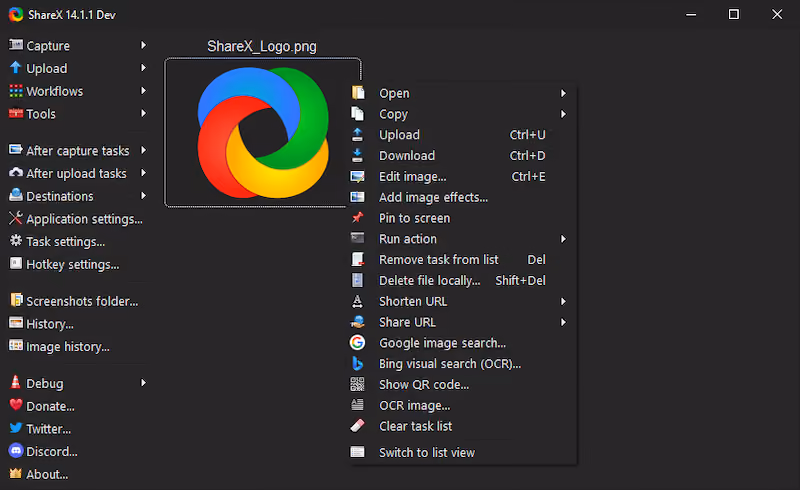This screenshot has height=490, width=800.
Task: Click the Edit image icon in context menu
Action: point(357,176)
